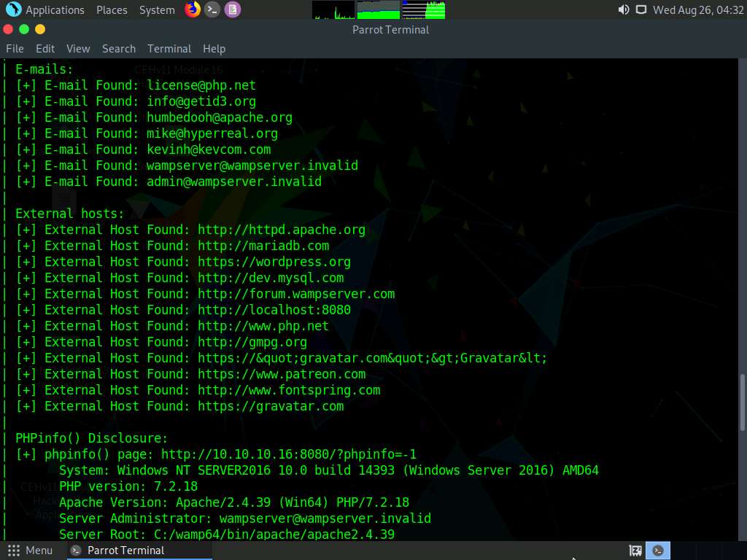Click the PHPinfo() Disclosure: heading
747x560 pixels.
coord(91,438)
